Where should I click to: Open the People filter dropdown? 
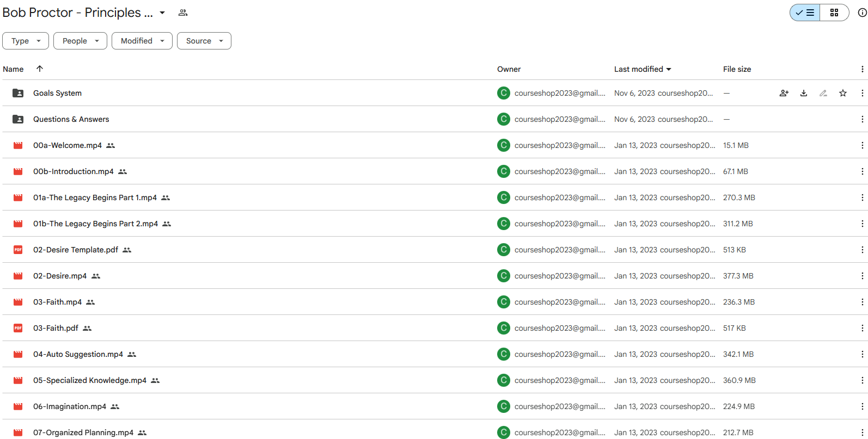pyautogui.click(x=80, y=41)
